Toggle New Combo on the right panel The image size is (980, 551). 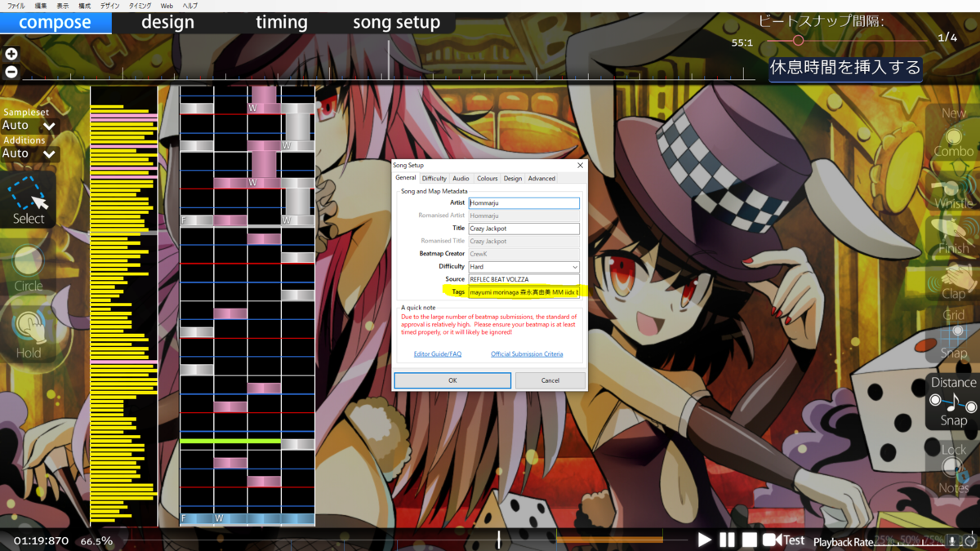coord(953,132)
